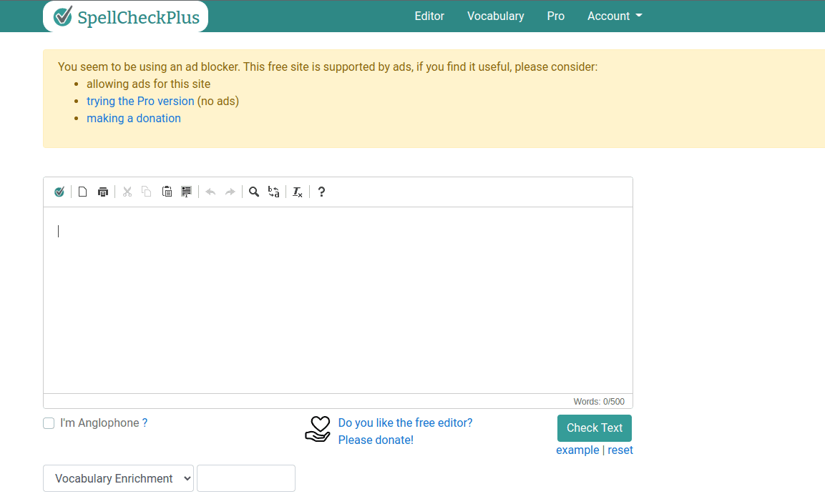Open the Replace tool icon
This screenshot has height=504, width=825.
coord(273,192)
